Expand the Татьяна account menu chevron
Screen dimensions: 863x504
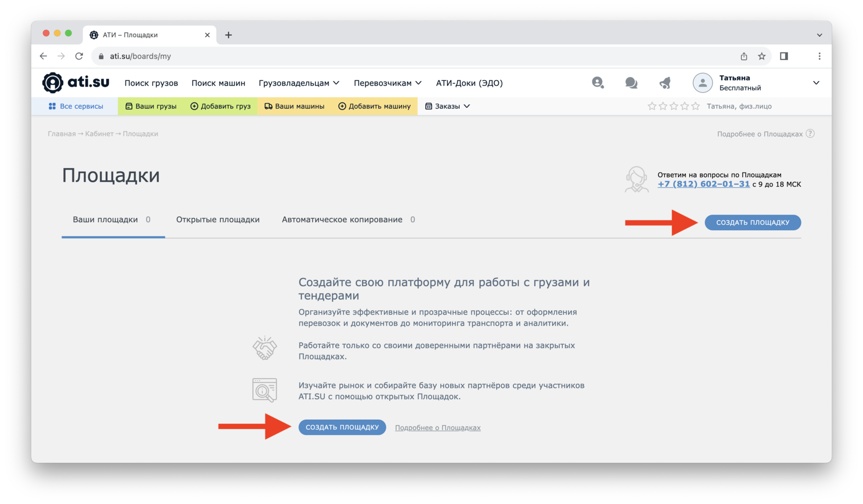coord(816,83)
